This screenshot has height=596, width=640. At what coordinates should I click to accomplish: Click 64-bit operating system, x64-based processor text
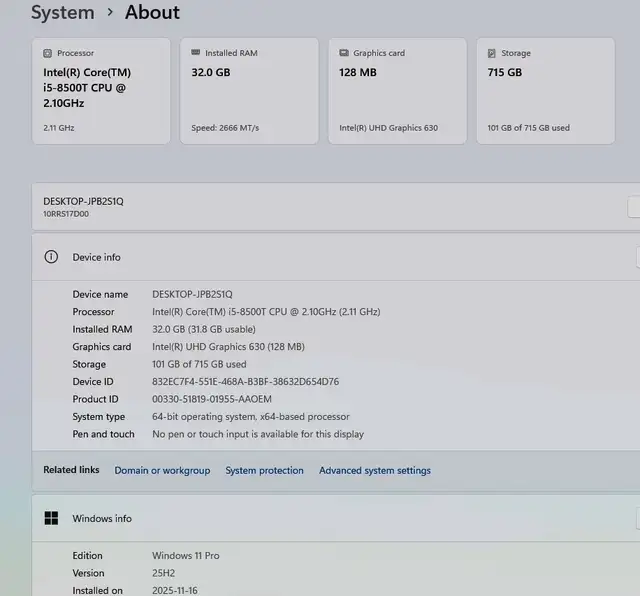coord(251,417)
